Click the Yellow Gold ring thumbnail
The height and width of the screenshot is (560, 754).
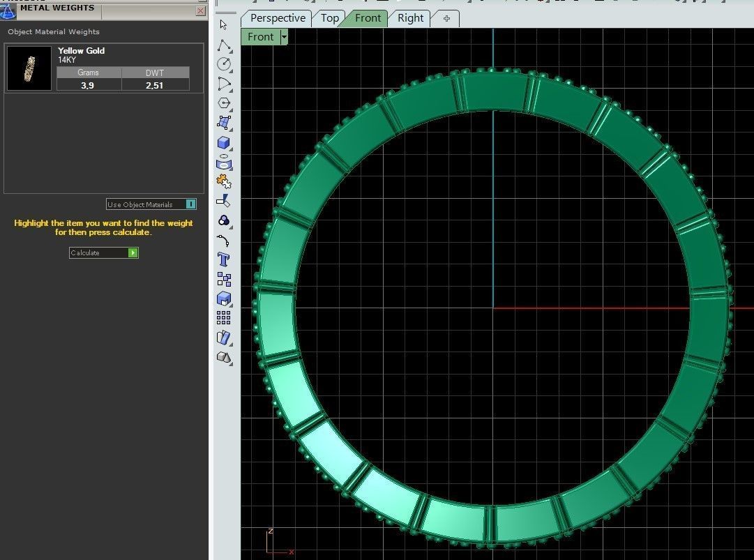coord(29,68)
